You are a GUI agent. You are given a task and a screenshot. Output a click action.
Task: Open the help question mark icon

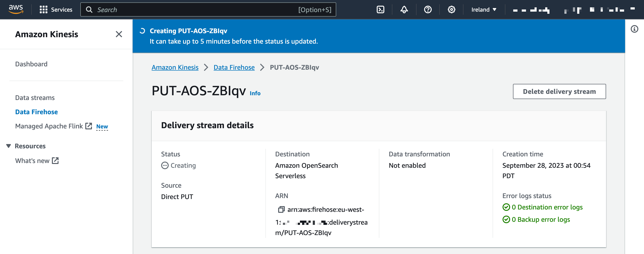pyautogui.click(x=427, y=9)
